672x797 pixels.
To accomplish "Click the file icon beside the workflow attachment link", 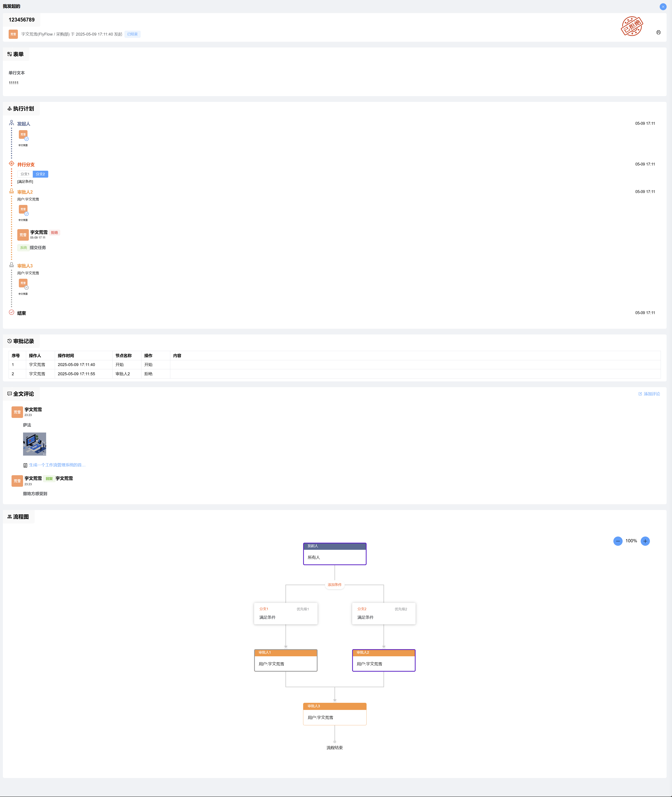I will pyautogui.click(x=26, y=465).
